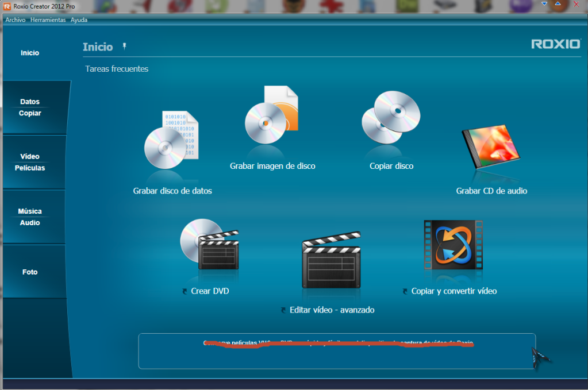Click the Grabar CD de audio album icon

[x=491, y=146]
